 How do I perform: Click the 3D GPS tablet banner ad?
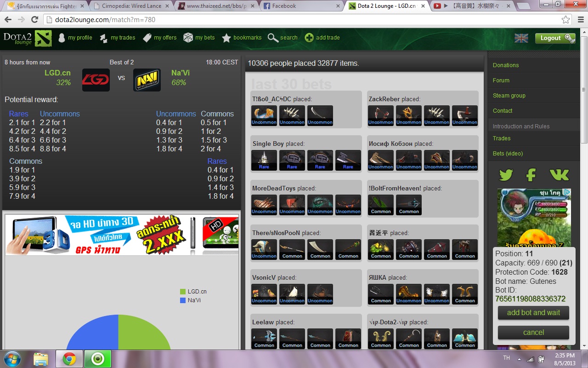[122, 235]
